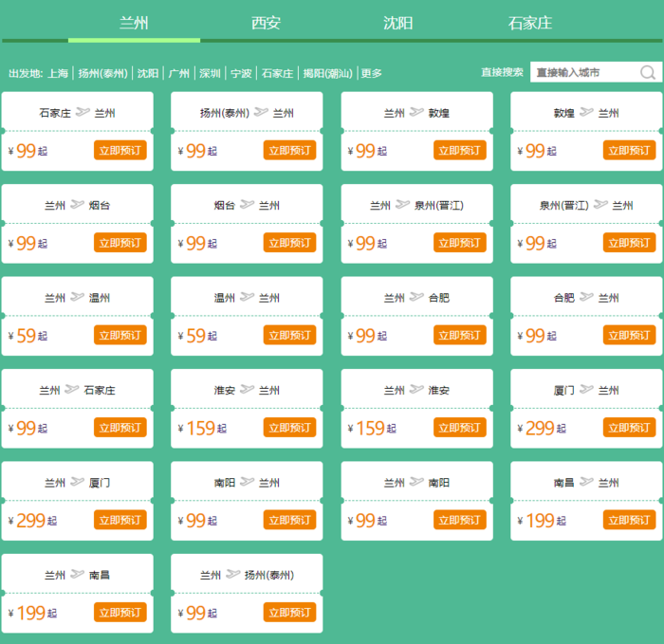Filter departures by 上海

coord(58,73)
